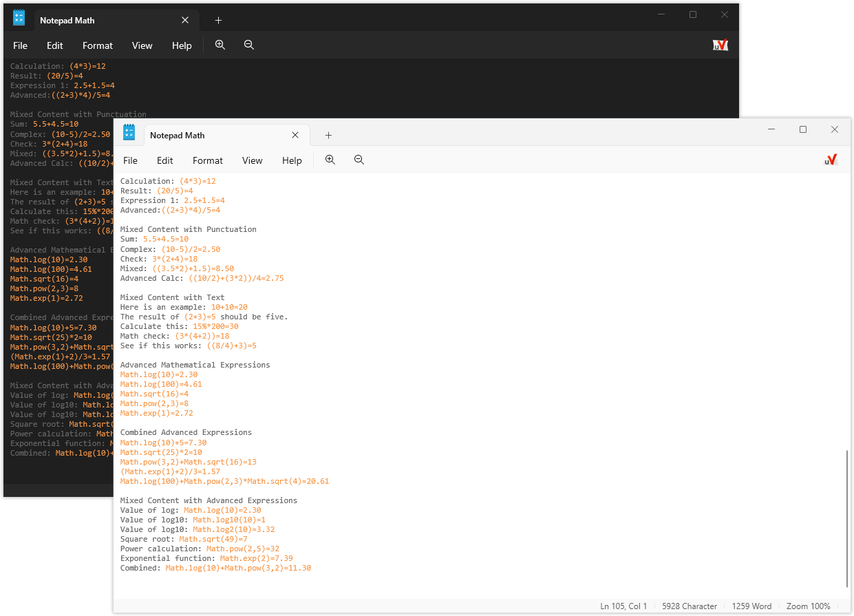Open the Edit menu in dark window
Viewport: 854px width, 616px height.
pos(55,45)
